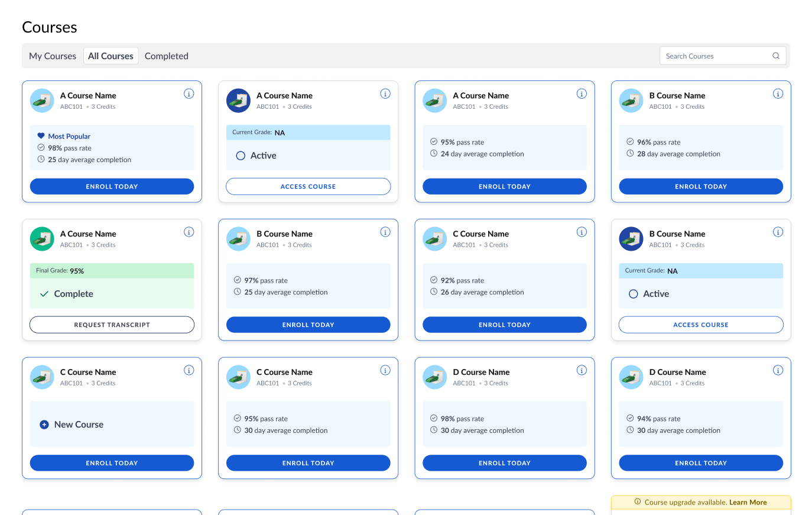Viewport: 812px width, 515px height.
Task: Open info icon on 96% pass rate course
Action: coord(778,93)
